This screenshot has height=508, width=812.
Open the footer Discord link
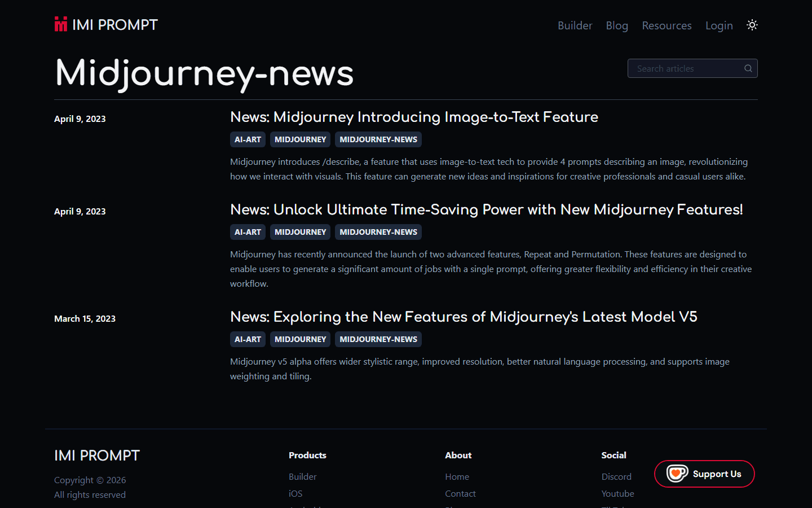click(616, 476)
